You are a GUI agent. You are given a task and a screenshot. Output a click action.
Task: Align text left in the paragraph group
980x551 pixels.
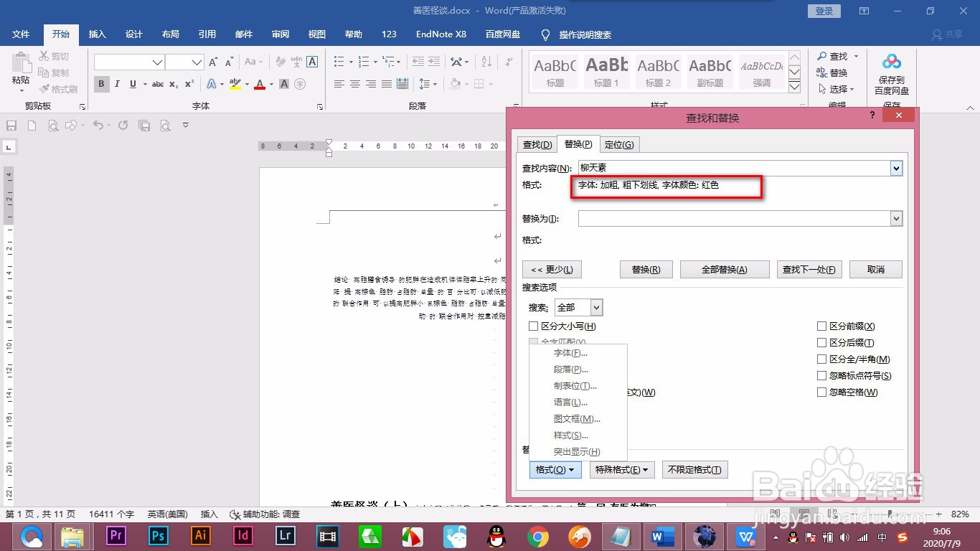coord(339,84)
